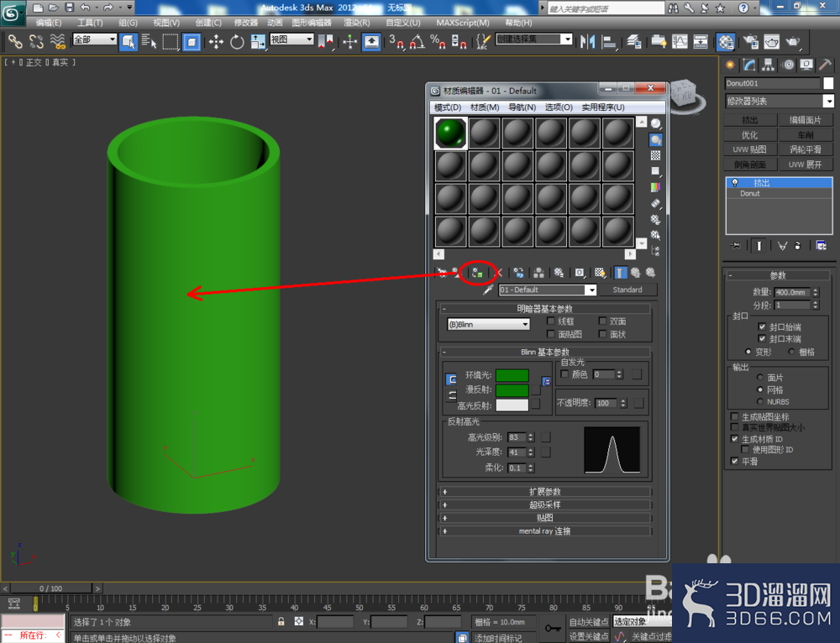
Task: Open the Hierarchy command panel tab
Action: pos(769,65)
